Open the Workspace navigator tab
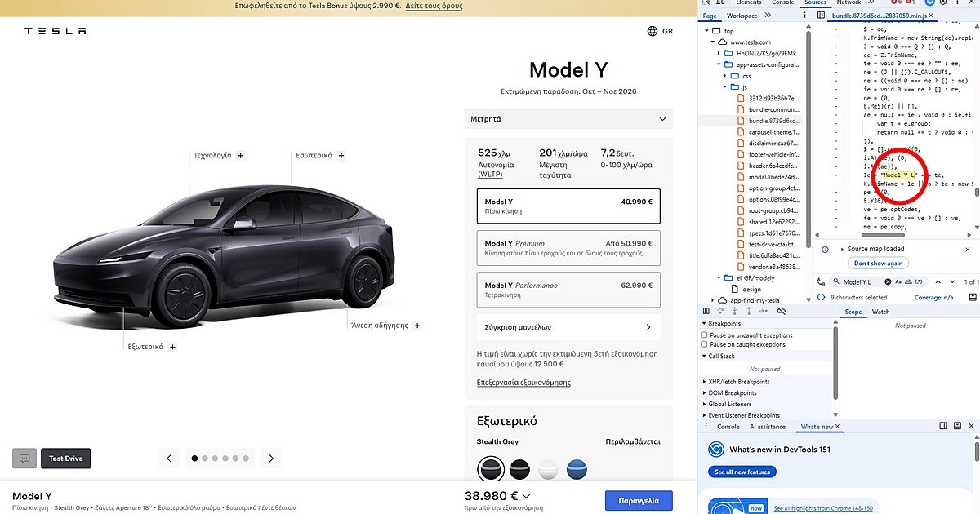Viewport: 980px width, 514px height. point(742,16)
